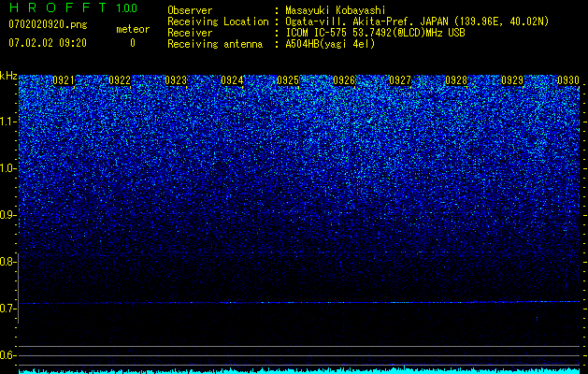Click the 0928 time marker
This screenshot has width=588, height=374.
click(x=456, y=80)
